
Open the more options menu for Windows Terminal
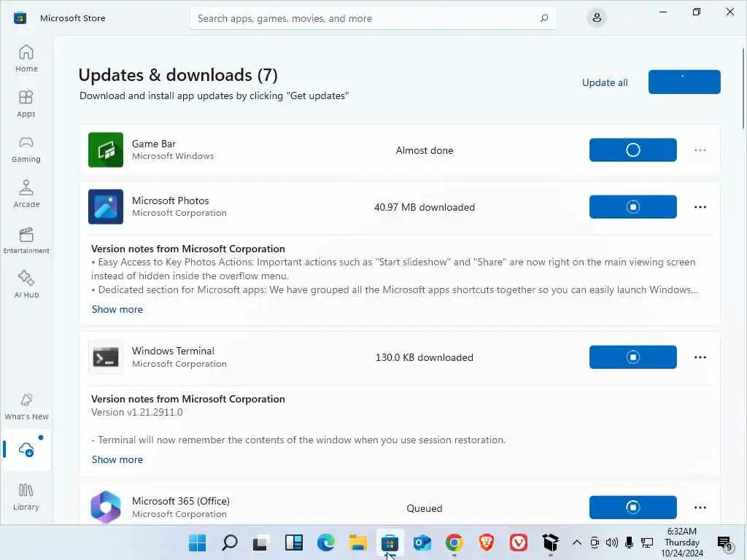(700, 357)
